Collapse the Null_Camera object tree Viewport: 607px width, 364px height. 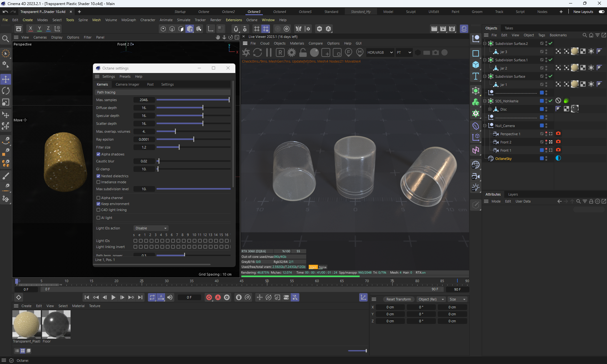[485, 126]
